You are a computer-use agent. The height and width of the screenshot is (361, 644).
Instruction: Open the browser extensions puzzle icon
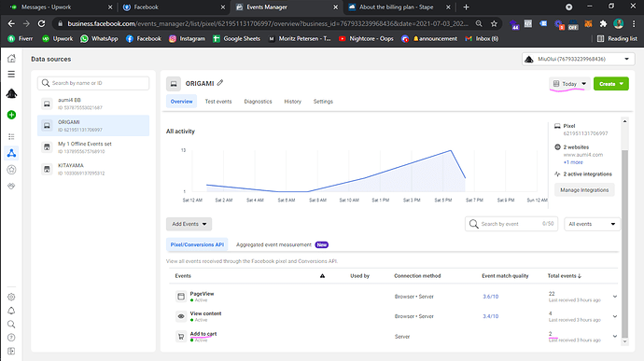(x=603, y=24)
